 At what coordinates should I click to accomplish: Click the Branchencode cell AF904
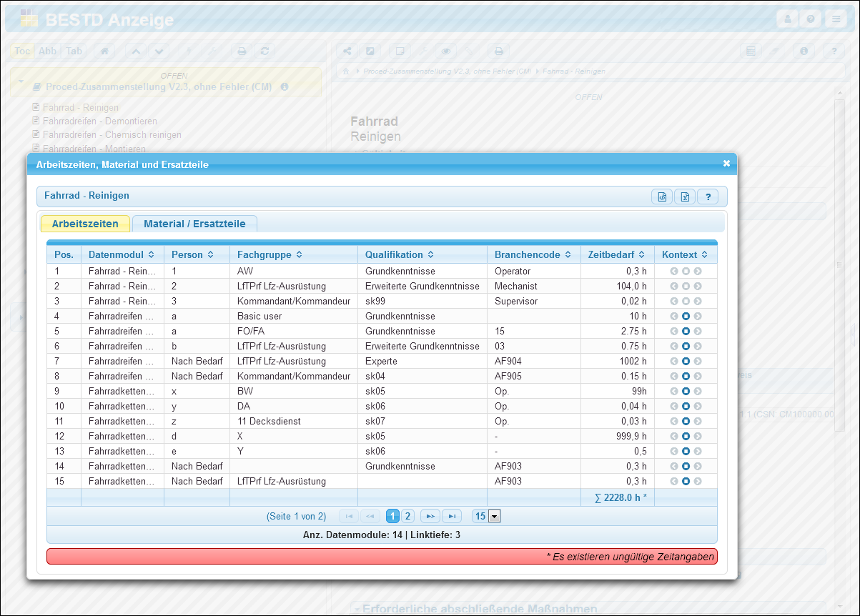pos(533,361)
